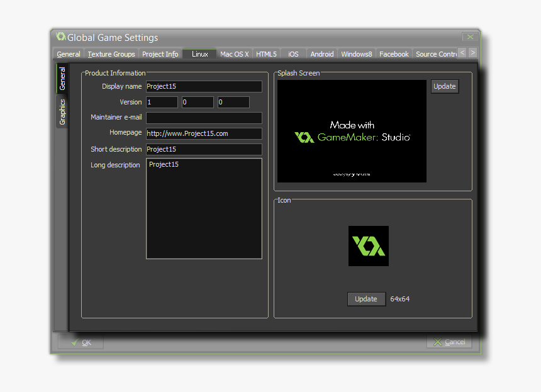This screenshot has height=392, width=541.
Task: Confirm settings with the OK button
Action: (x=81, y=342)
